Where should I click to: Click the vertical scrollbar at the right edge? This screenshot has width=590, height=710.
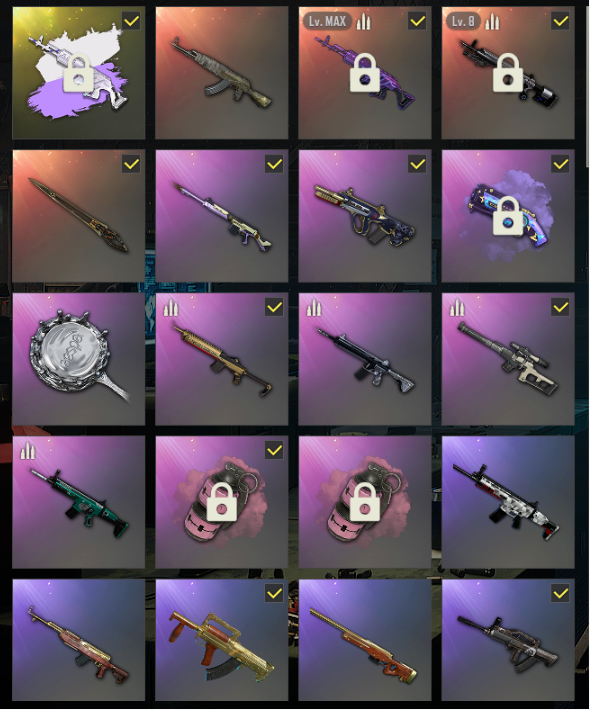(588, 84)
